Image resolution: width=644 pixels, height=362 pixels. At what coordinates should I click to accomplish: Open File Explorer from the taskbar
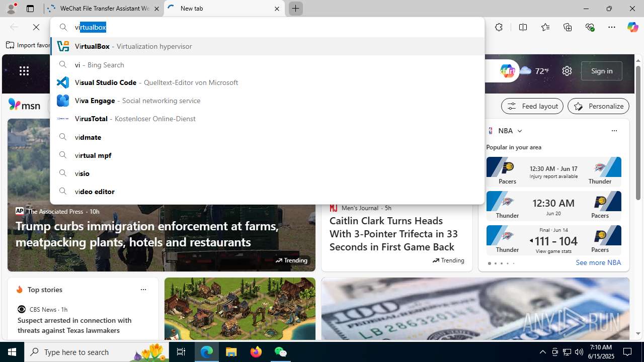(x=231, y=352)
